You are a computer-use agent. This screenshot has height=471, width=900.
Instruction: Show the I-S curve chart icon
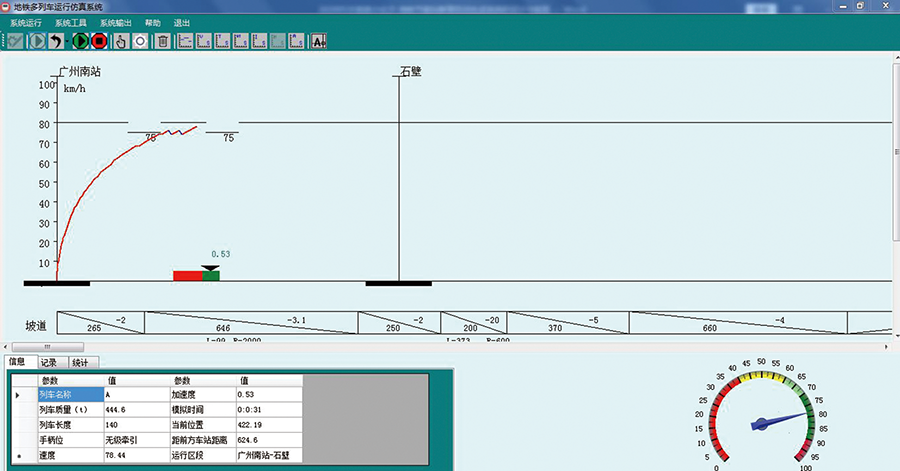(259, 41)
